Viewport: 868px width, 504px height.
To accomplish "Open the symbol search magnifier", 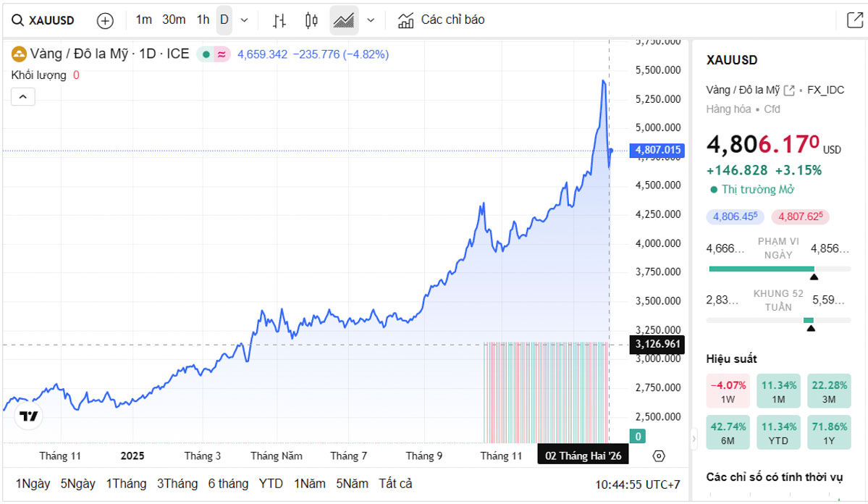I will (x=18, y=20).
